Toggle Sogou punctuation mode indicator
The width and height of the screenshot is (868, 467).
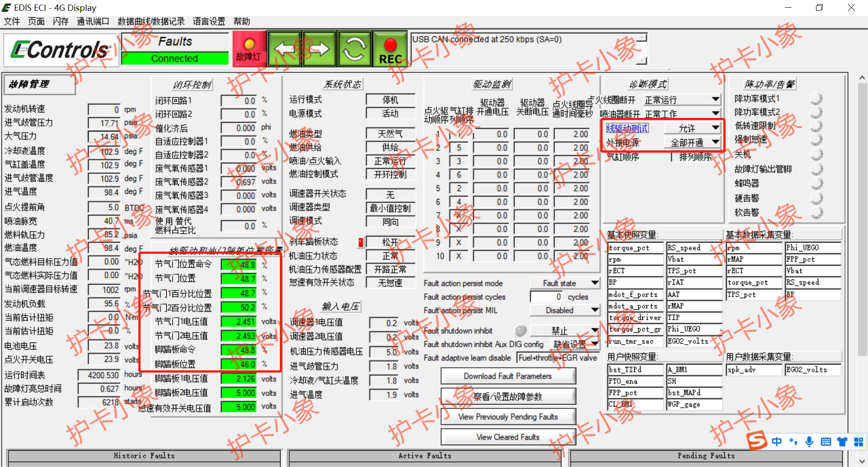793,442
